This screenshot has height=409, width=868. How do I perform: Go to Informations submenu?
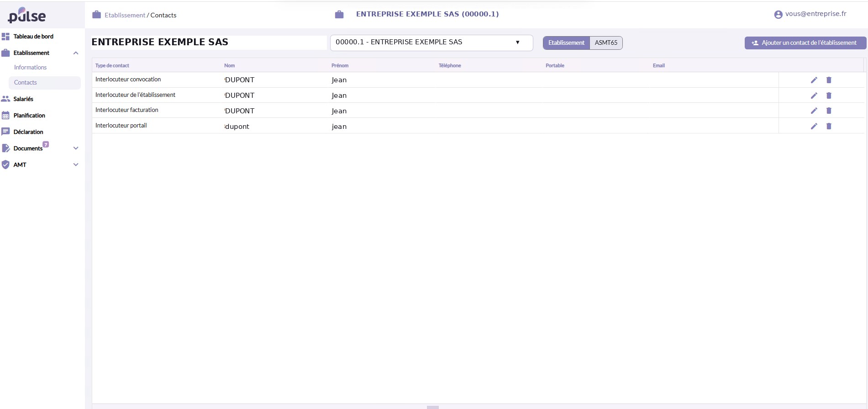(x=30, y=67)
